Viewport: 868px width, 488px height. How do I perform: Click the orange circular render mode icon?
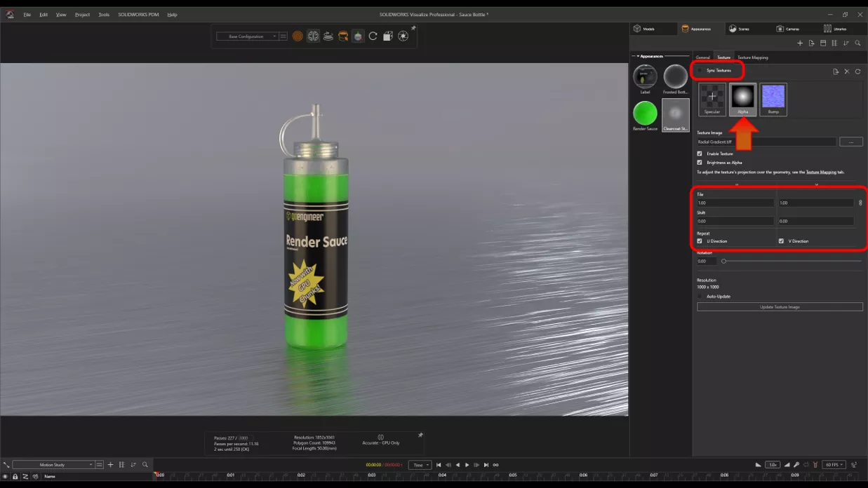[298, 36]
